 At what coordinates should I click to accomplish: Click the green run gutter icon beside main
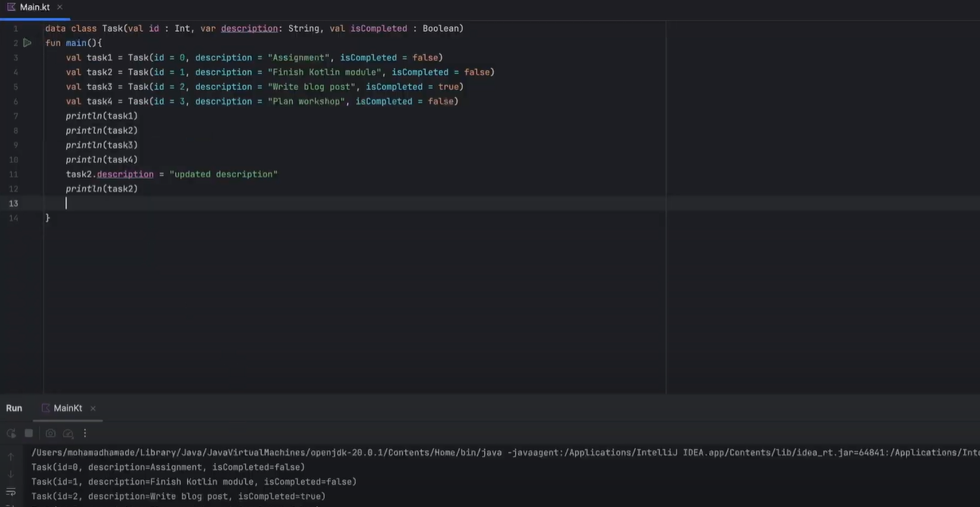click(27, 43)
